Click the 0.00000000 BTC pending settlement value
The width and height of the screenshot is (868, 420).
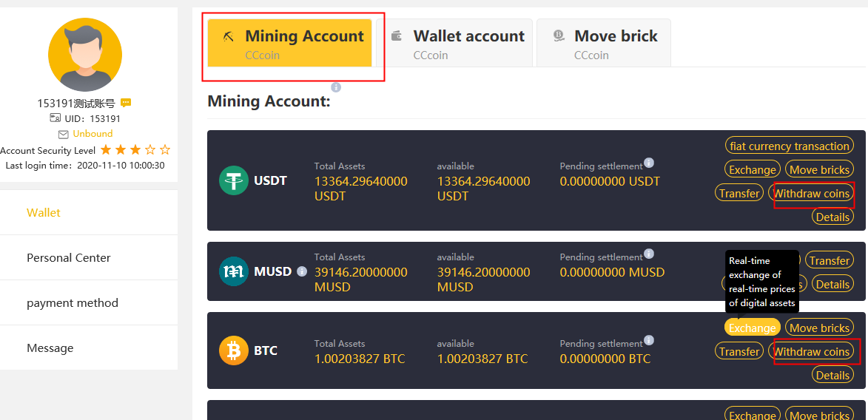pyautogui.click(x=605, y=359)
